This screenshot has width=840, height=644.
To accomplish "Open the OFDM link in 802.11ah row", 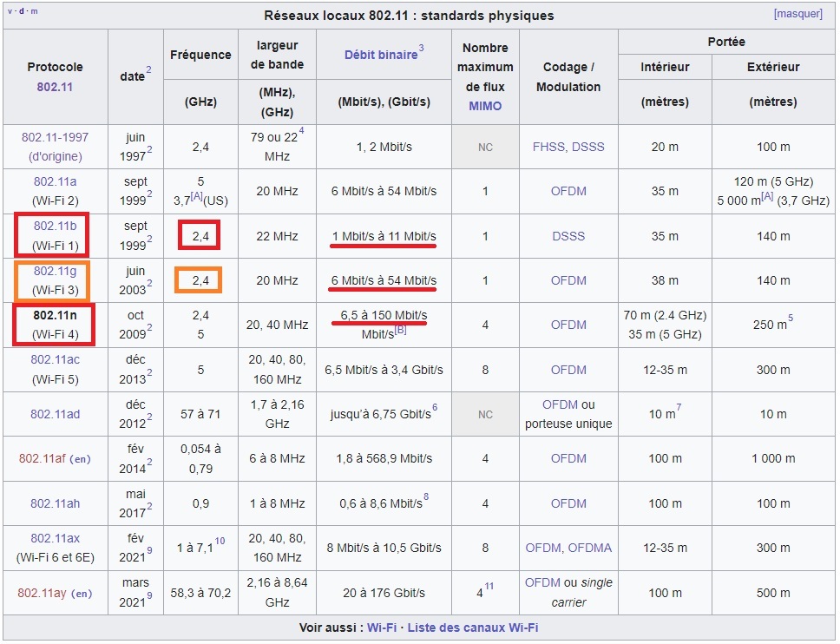I will (568, 503).
